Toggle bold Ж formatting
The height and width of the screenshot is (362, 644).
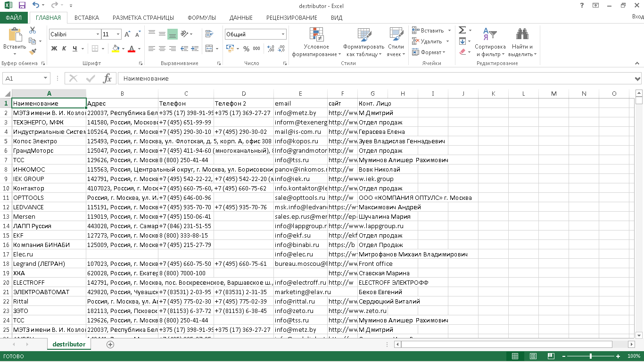54,49
